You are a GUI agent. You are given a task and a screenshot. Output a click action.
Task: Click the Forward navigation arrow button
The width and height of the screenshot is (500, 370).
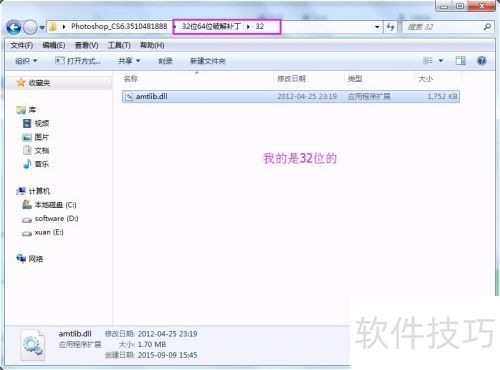click(x=30, y=27)
